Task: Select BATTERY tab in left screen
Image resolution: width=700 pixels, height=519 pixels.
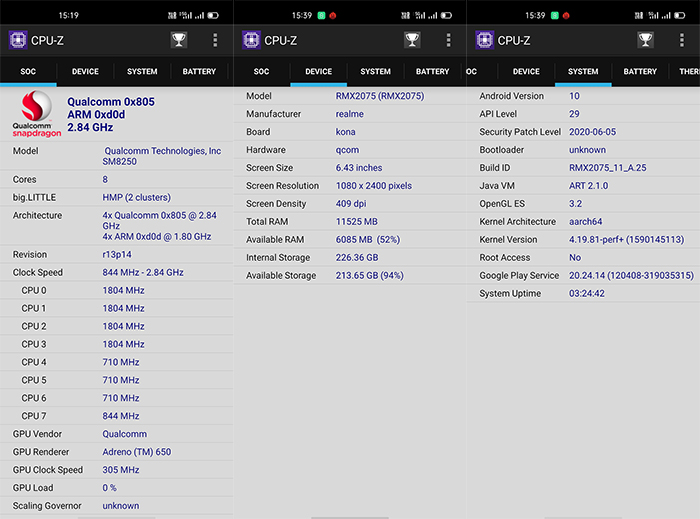Action: 199,71
